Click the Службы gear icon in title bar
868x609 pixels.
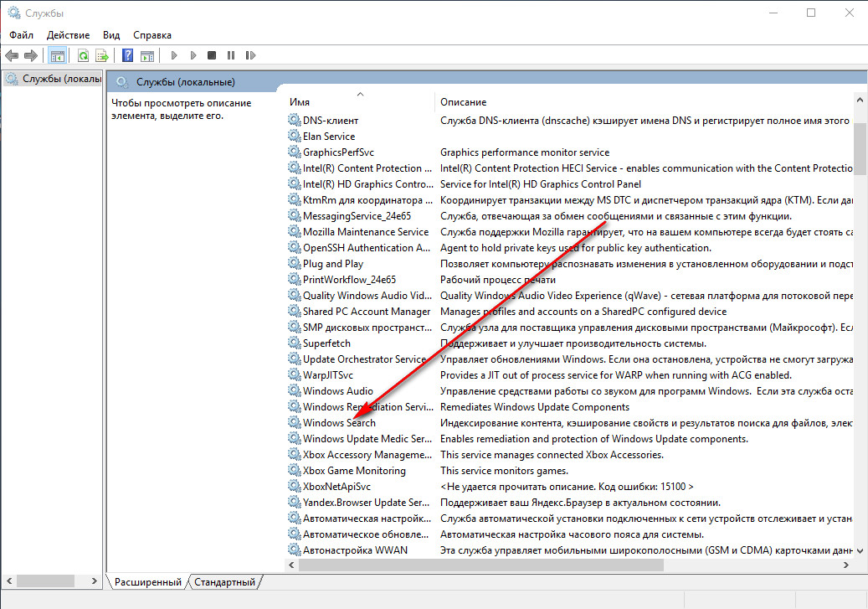(14, 13)
